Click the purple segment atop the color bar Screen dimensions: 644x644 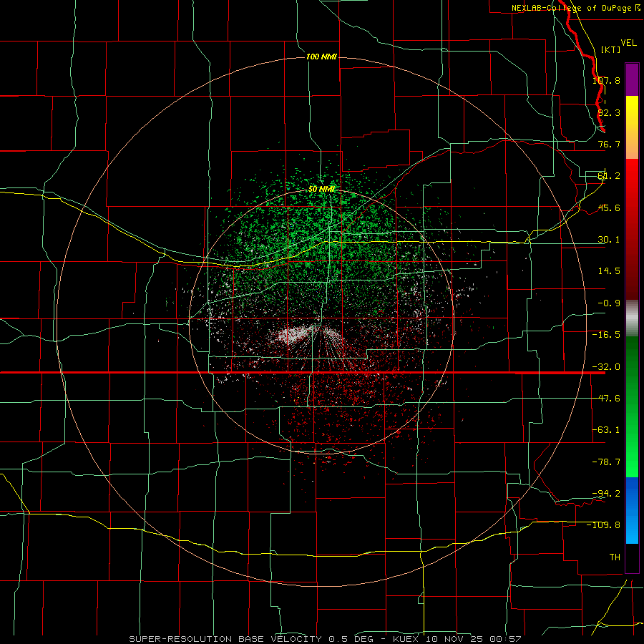click(632, 79)
